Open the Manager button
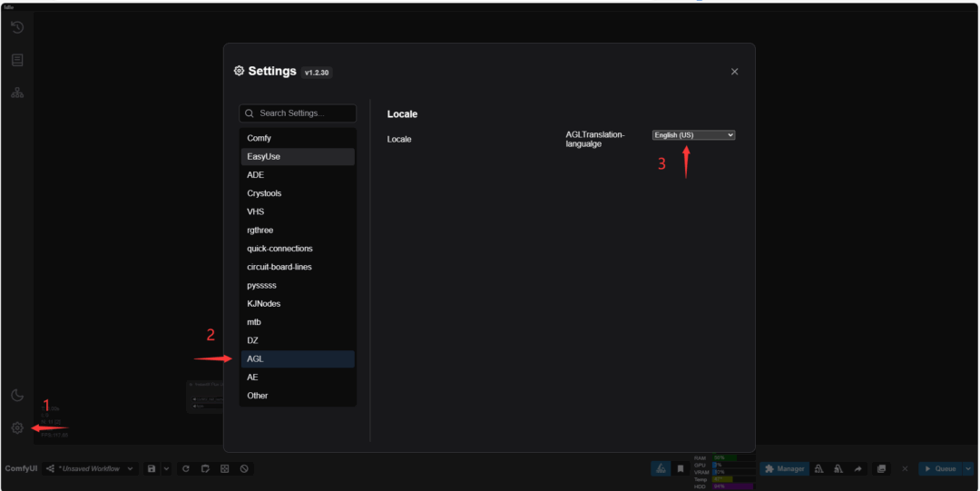Screen dimensions: 980x491 [x=784, y=468]
